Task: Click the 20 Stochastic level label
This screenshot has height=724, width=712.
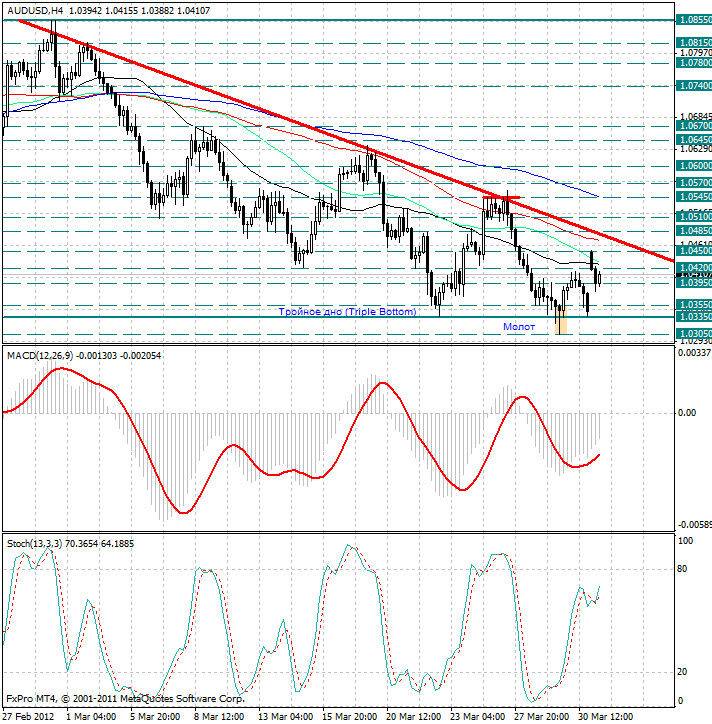Action: coord(682,672)
